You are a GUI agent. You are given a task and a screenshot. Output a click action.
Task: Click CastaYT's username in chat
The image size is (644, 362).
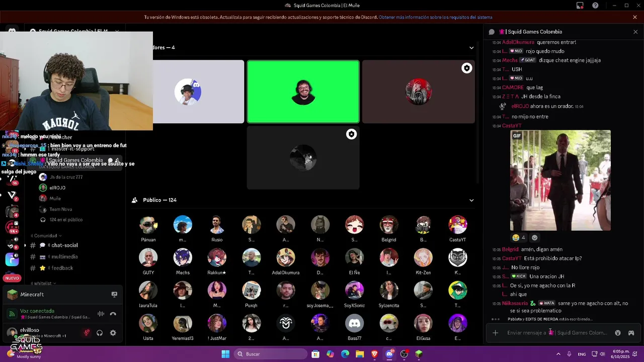(x=512, y=126)
